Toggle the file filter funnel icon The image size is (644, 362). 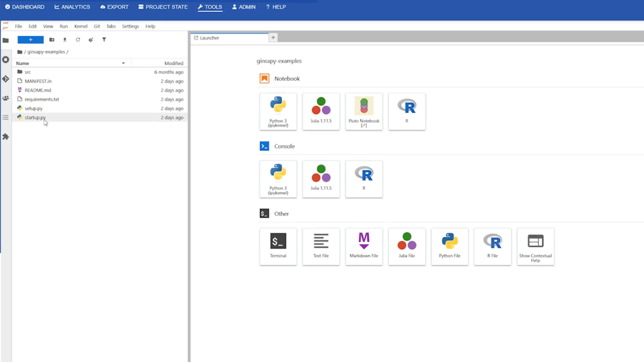click(x=104, y=39)
